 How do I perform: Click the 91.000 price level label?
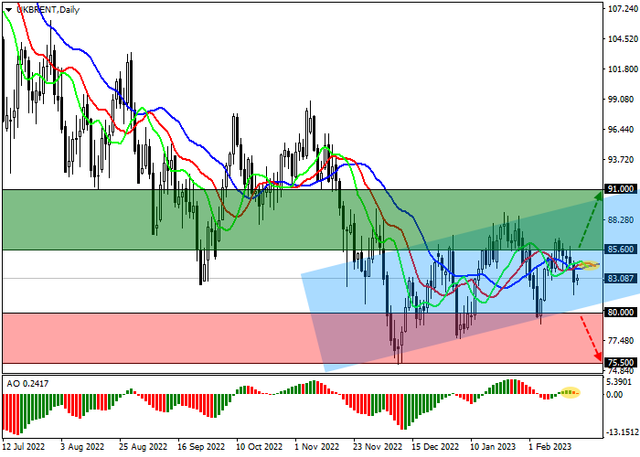(620, 188)
